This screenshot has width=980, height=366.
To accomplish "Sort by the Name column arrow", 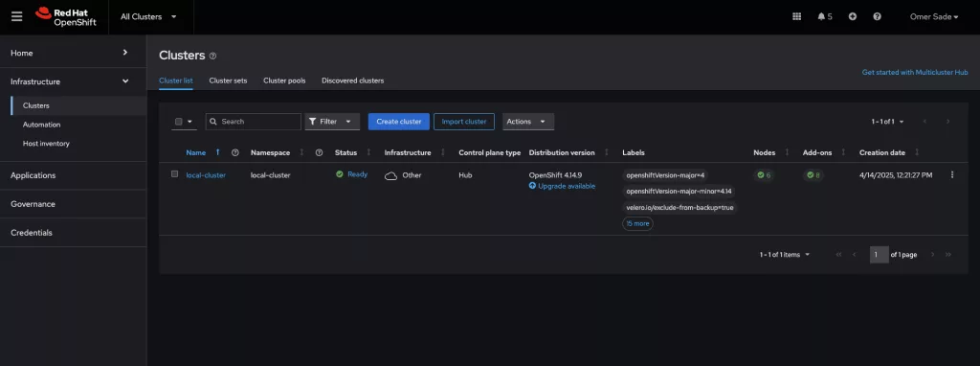I will pos(217,152).
